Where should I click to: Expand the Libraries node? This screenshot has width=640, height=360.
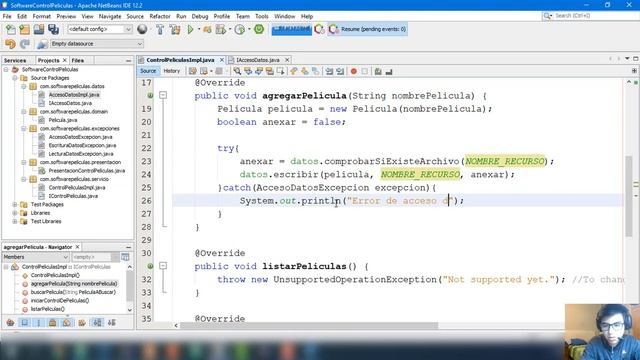tap(15, 213)
